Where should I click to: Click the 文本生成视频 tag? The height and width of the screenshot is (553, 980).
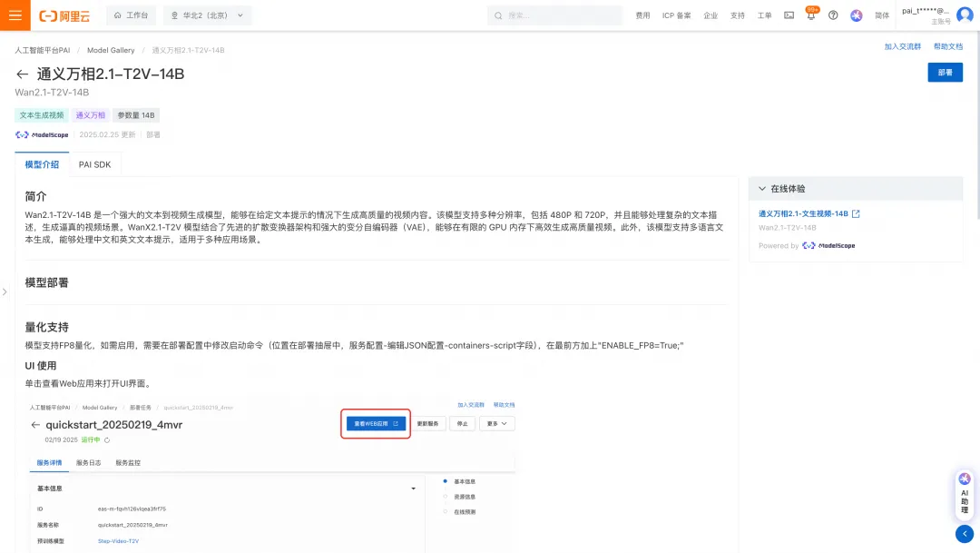click(41, 115)
